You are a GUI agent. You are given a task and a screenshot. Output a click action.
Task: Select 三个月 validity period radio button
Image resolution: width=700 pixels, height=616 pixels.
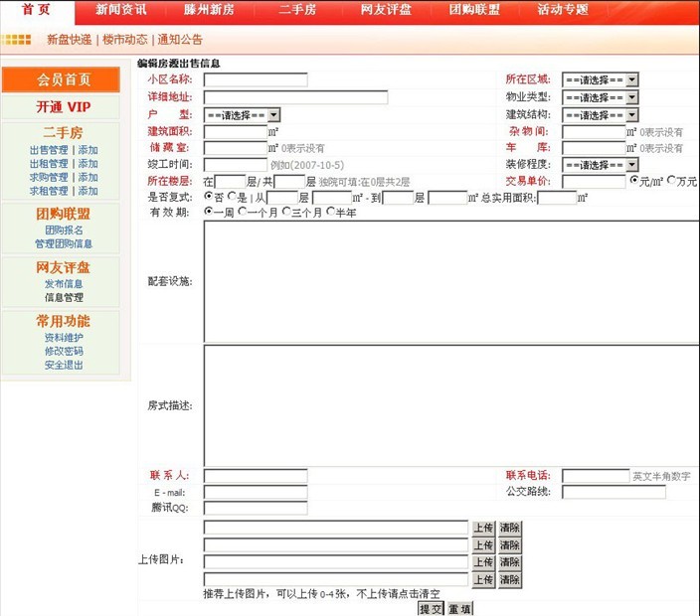click(x=286, y=212)
